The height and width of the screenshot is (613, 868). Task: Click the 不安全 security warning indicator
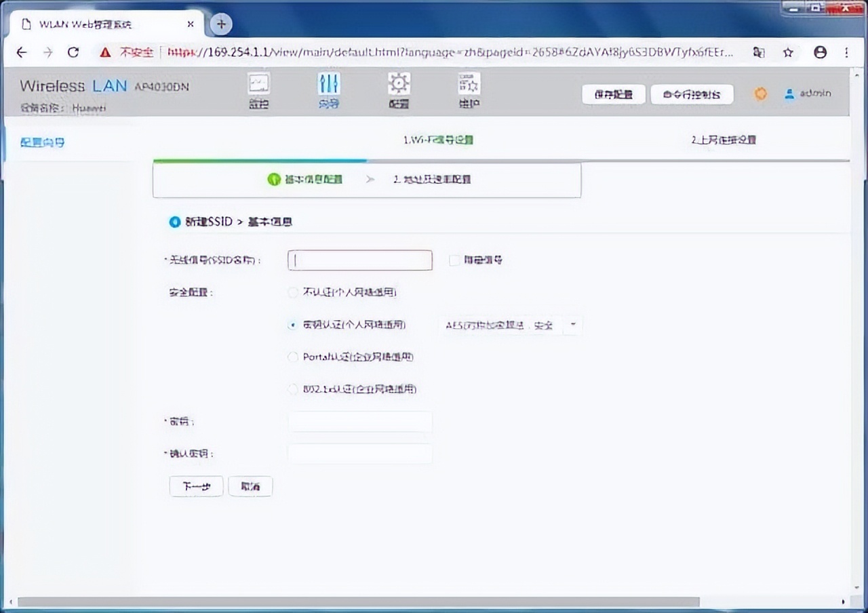(x=136, y=52)
